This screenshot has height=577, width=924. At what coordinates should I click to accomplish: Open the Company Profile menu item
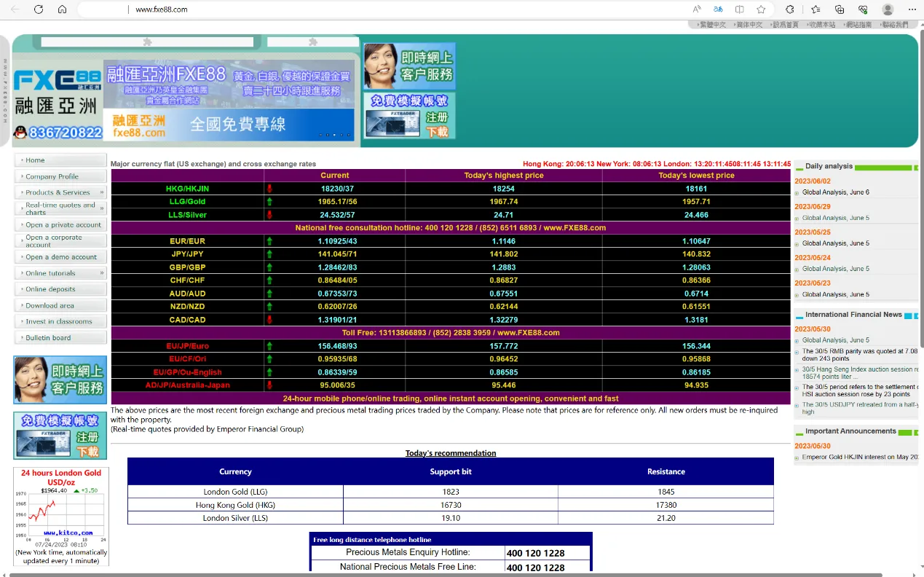(60, 176)
